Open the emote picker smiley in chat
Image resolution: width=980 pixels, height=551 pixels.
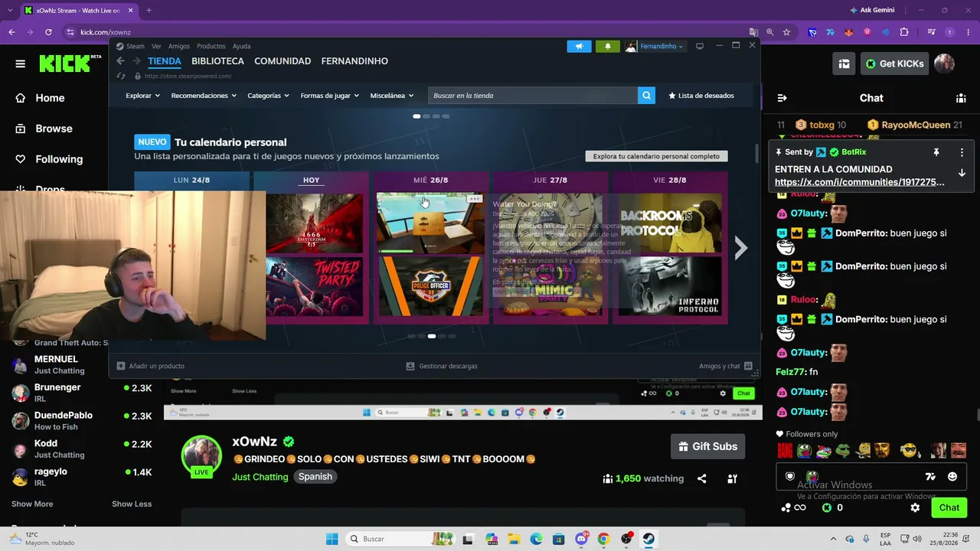[952, 477]
